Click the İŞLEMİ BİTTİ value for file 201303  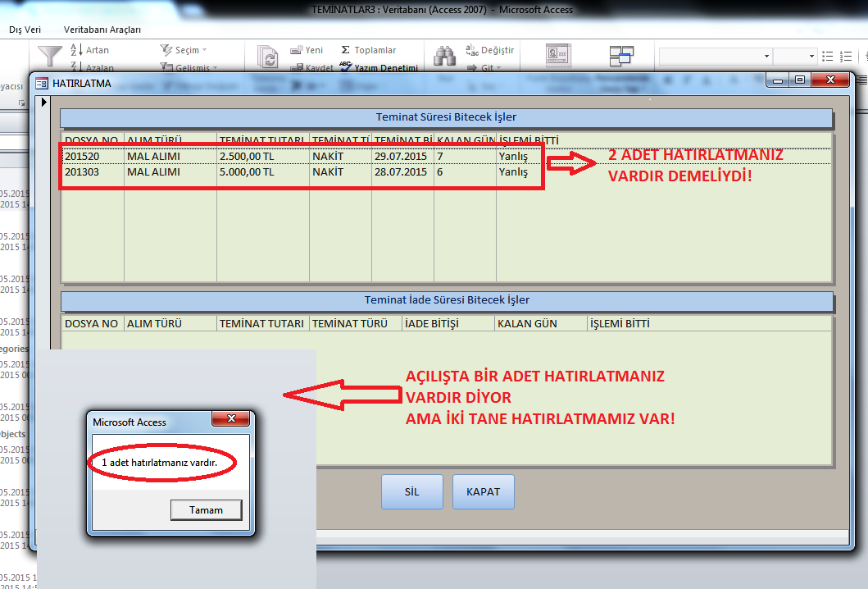512,172
